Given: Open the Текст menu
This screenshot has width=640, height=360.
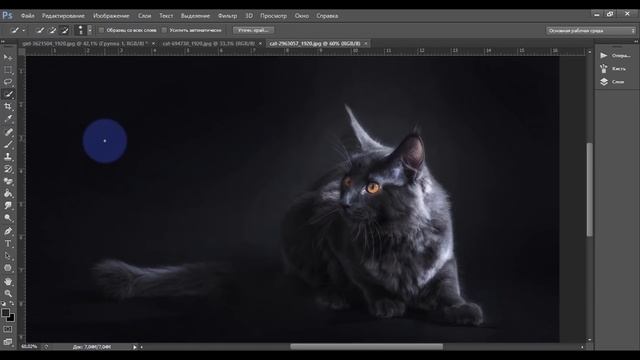Looking at the screenshot, I should (x=166, y=16).
